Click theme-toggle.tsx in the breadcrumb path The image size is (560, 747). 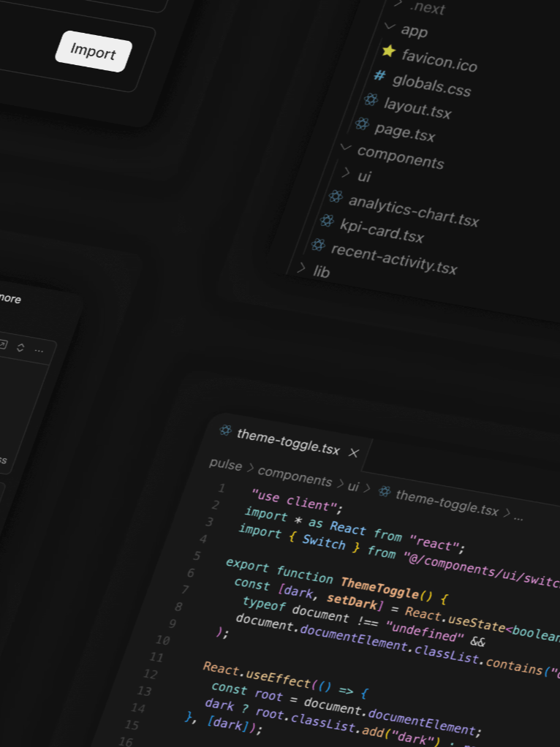[447, 503]
